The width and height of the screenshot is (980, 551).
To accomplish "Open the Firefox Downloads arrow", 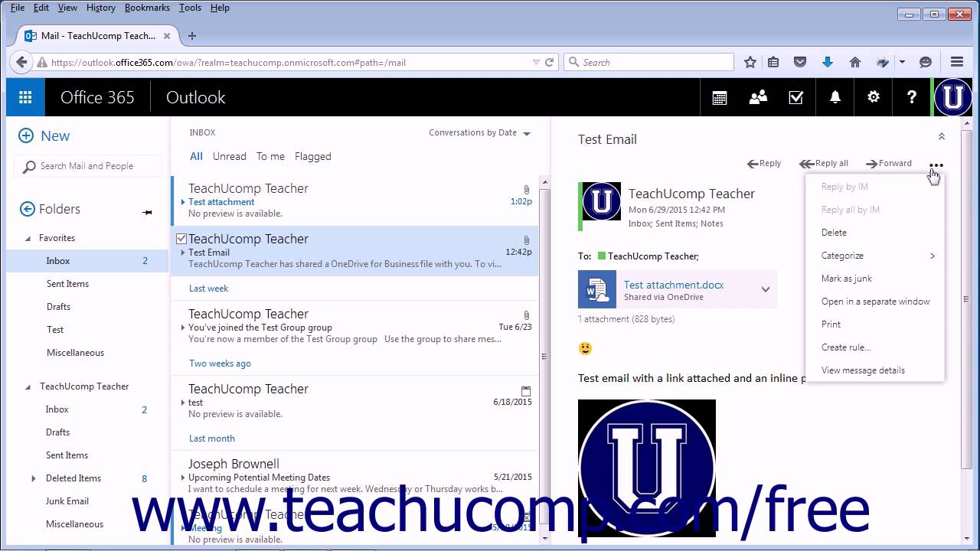I will click(827, 62).
